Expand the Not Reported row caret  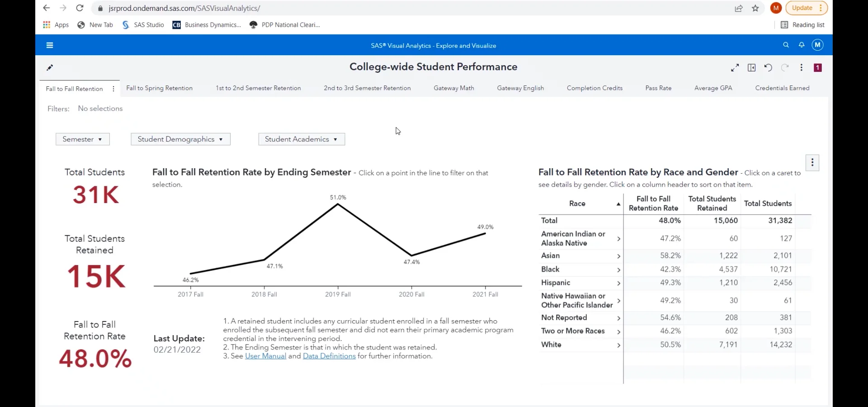[x=618, y=318]
